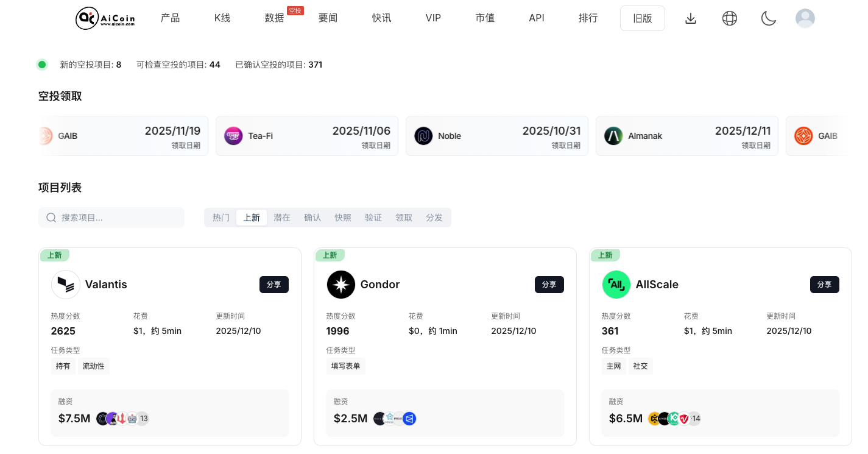Switch to the 热门 filter tab

tap(221, 217)
